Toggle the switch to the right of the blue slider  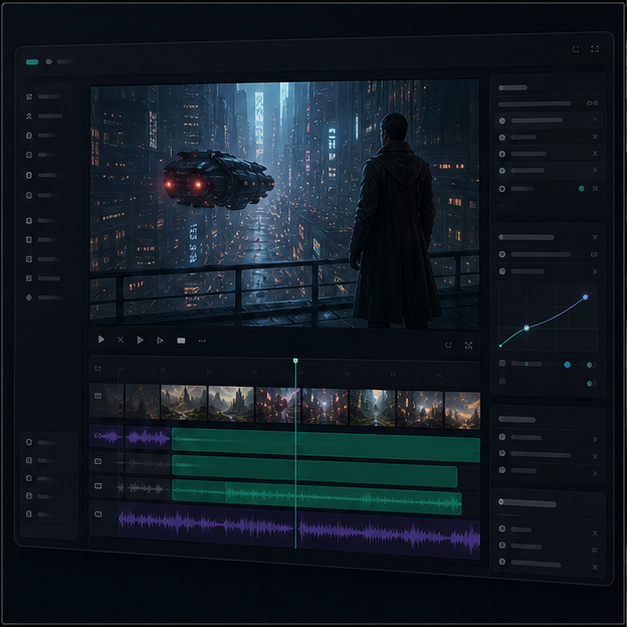tap(591, 365)
